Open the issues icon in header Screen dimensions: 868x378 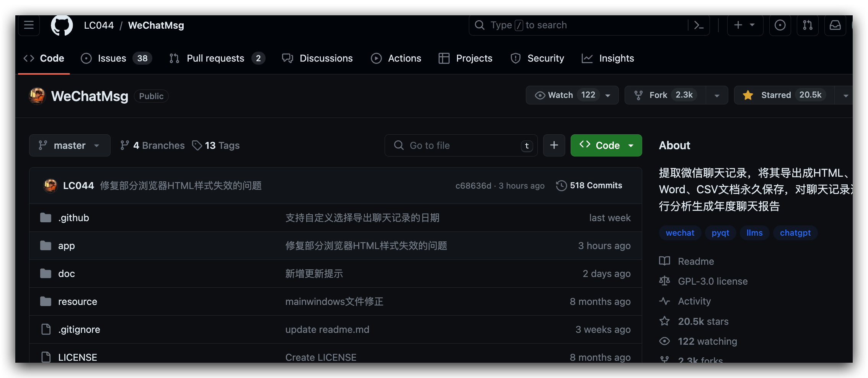pyautogui.click(x=780, y=25)
